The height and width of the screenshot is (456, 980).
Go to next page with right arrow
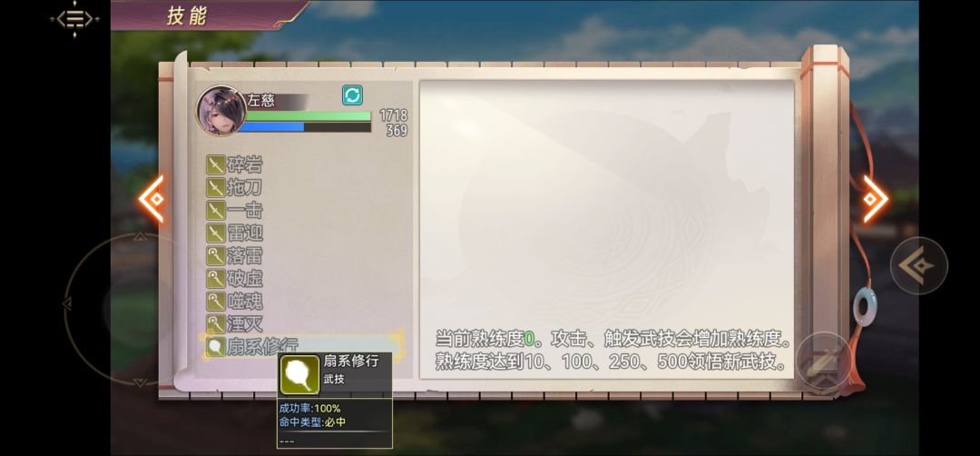875,199
